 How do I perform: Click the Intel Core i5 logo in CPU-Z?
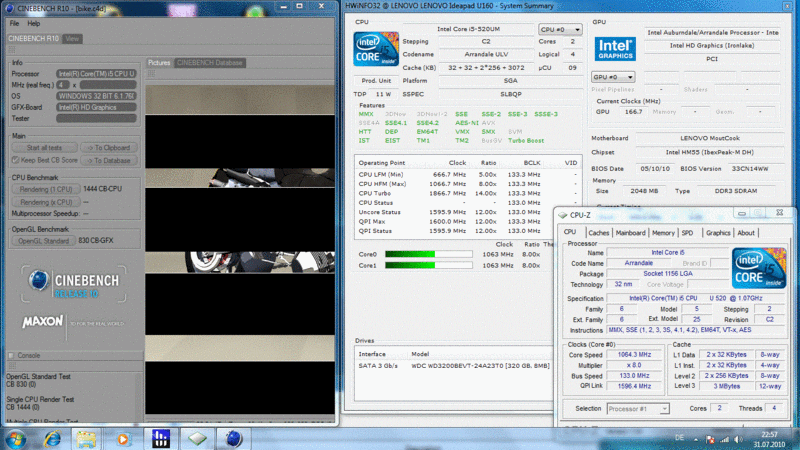759,268
